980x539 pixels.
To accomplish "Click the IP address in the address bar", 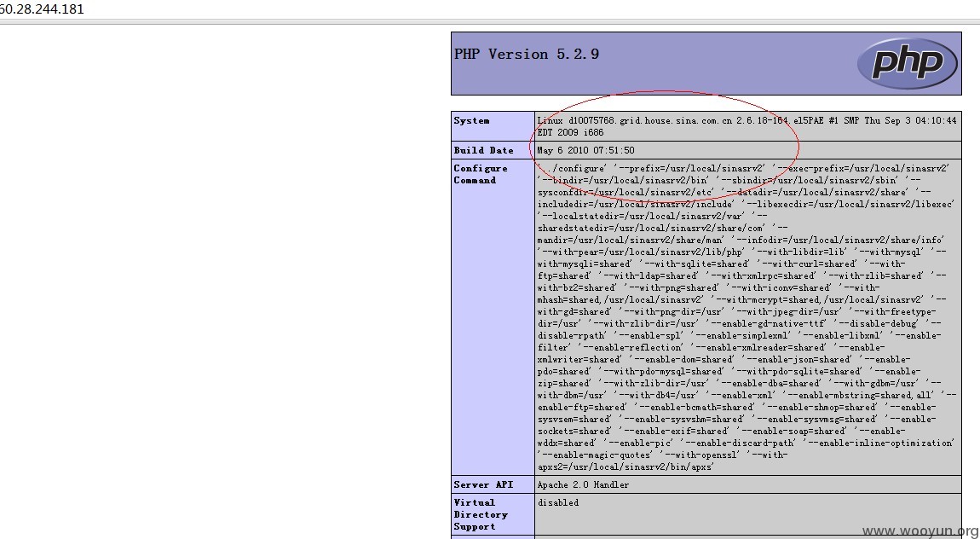I will [x=41, y=9].
